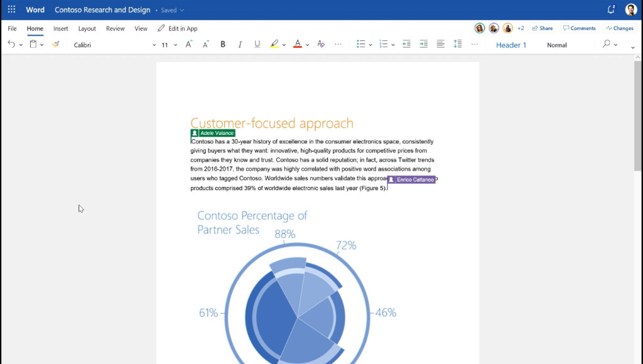Image resolution: width=643 pixels, height=364 pixels.
Task: Click the 46% chart label
Action: pyautogui.click(x=386, y=313)
